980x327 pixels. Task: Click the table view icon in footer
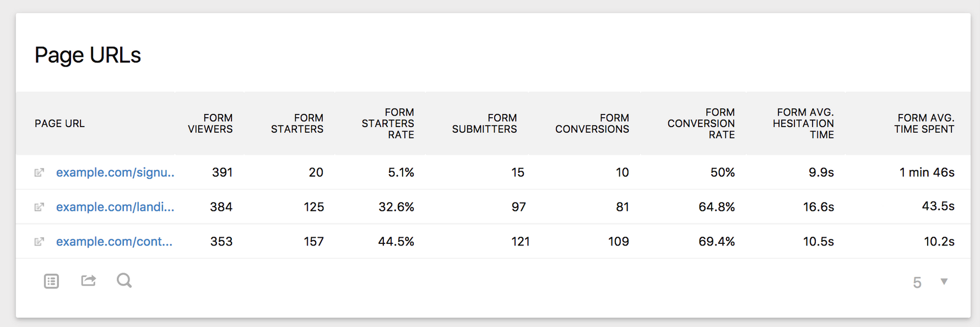[51, 281]
